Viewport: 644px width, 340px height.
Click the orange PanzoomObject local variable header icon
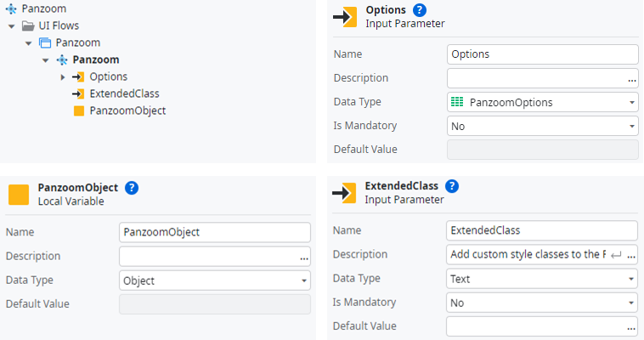19,195
